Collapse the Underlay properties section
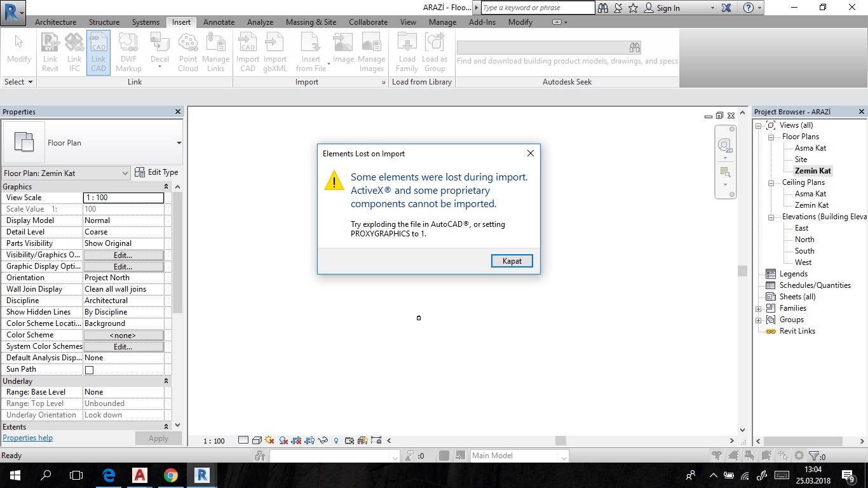 tap(166, 381)
